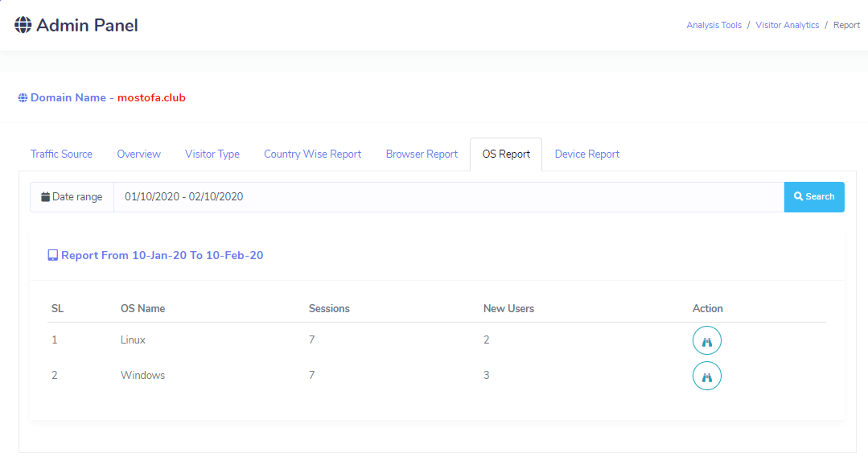The height and width of the screenshot is (465, 868).
Task: Click the Admin Panel title
Action: (x=87, y=26)
